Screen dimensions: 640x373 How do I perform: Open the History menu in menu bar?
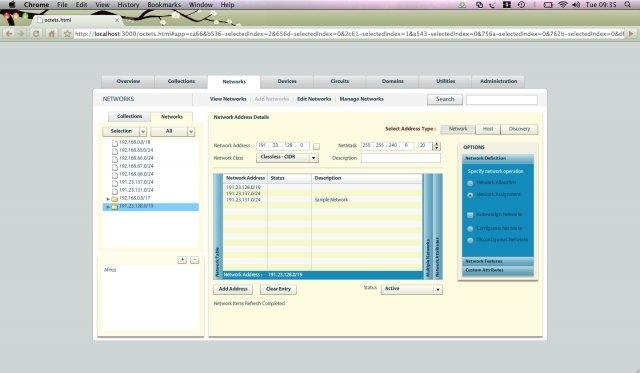pyautogui.click(x=128, y=4)
